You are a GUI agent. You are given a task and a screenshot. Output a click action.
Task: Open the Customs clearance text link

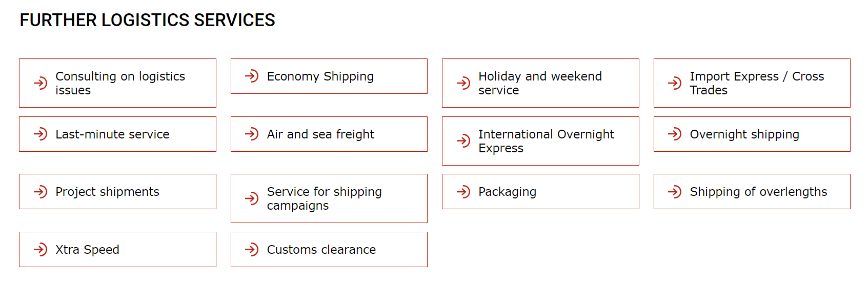coord(321,249)
